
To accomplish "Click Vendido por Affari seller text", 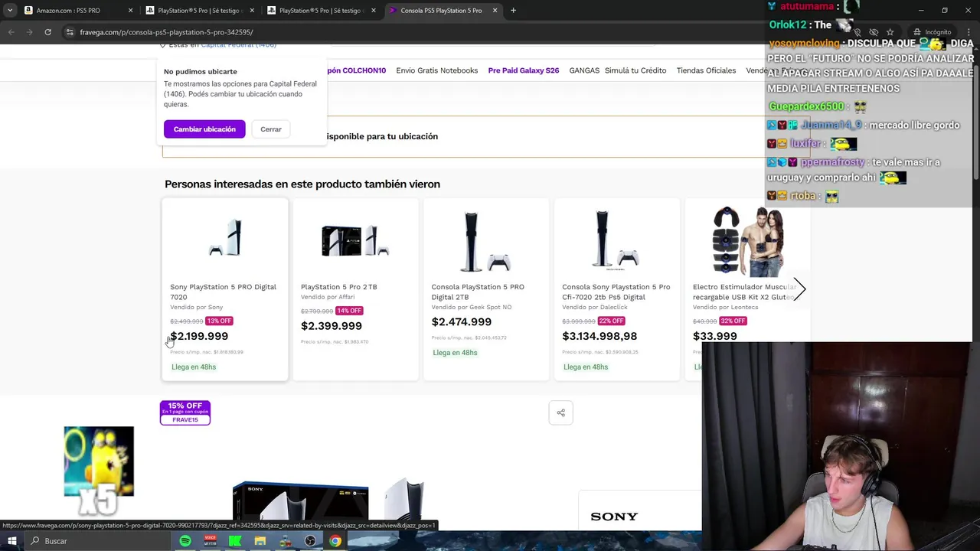I will [328, 297].
